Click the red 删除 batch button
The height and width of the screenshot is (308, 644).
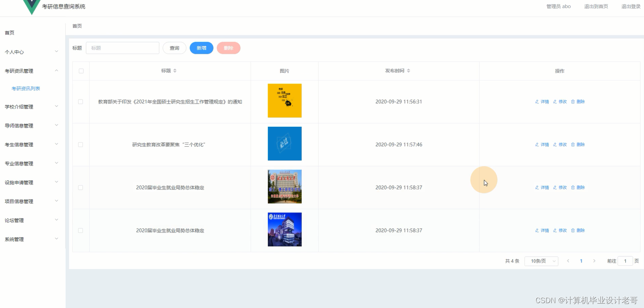(228, 48)
